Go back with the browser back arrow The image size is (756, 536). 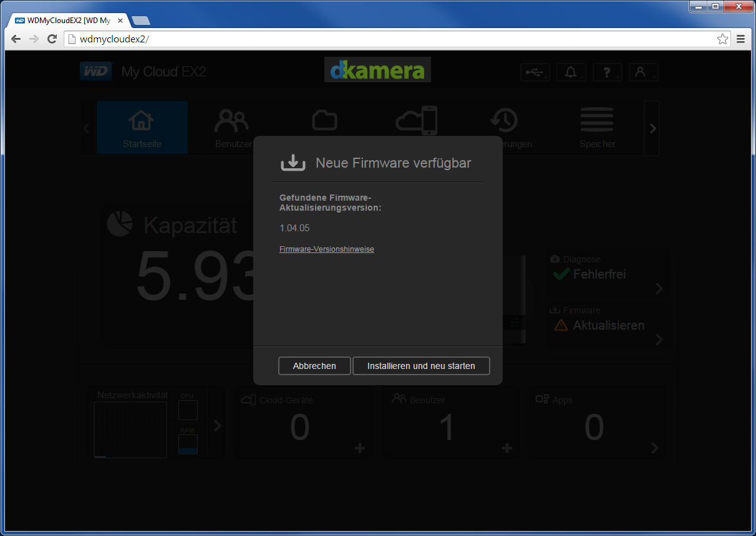[16, 39]
